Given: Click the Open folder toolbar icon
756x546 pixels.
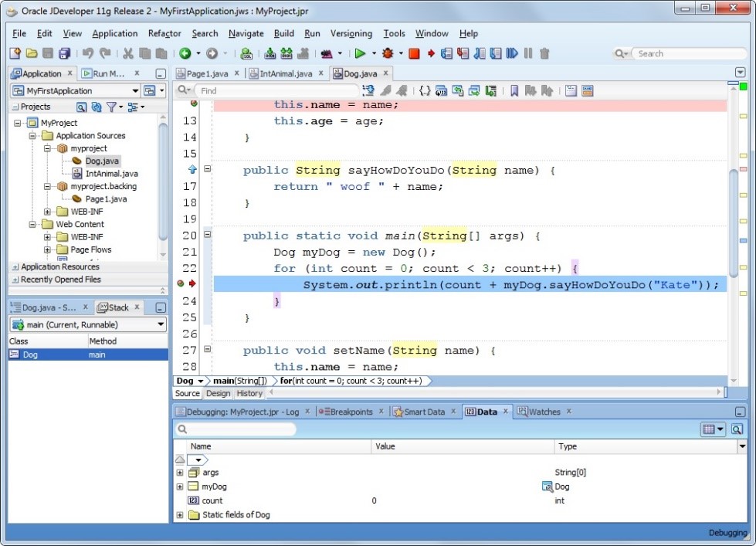Looking at the screenshot, I should pos(32,53).
